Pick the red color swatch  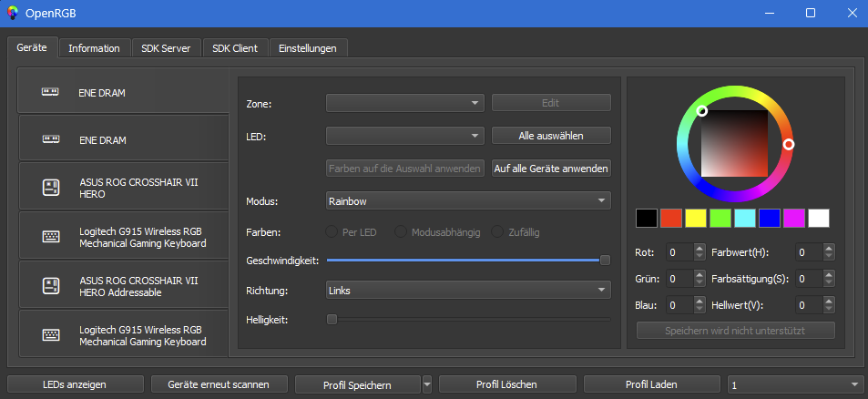coord(671,218)
